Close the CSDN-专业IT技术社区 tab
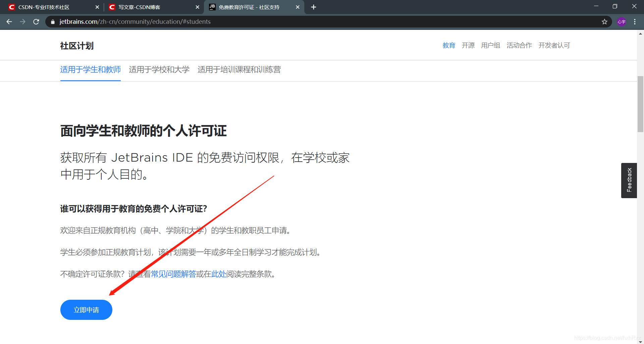 pyautogui.click(x=97, y=7)
